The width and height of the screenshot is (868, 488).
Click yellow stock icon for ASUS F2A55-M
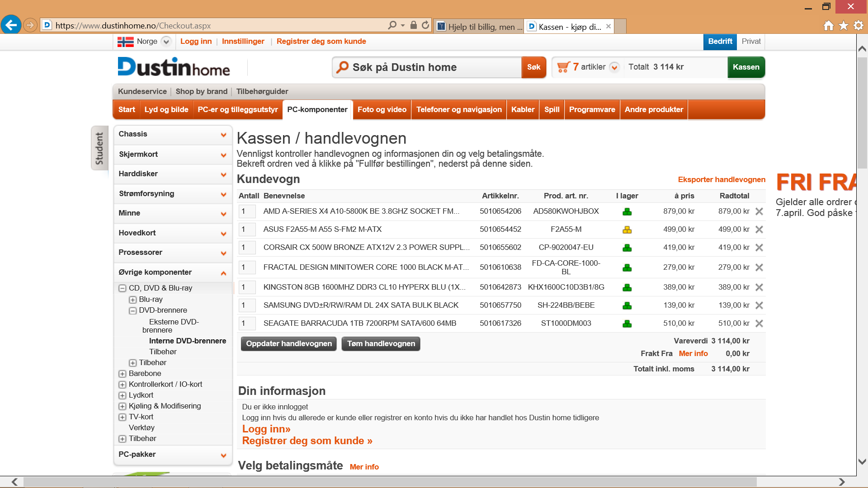(627, 230)
